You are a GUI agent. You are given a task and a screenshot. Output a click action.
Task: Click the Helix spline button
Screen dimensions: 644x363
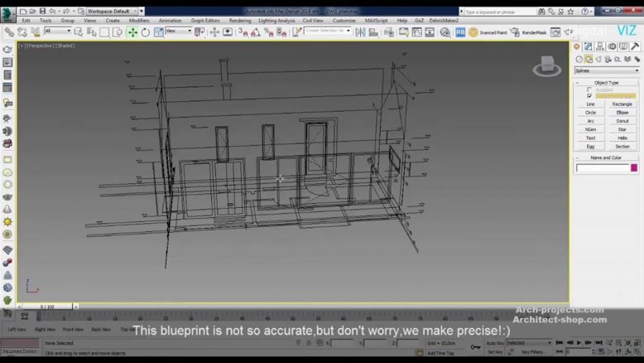pos(622,138)
